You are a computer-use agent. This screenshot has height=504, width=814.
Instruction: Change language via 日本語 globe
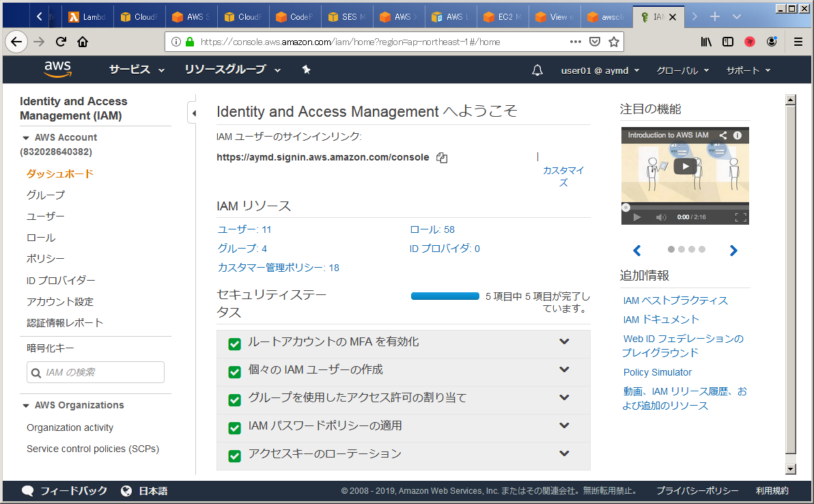(x=126, y=490)
